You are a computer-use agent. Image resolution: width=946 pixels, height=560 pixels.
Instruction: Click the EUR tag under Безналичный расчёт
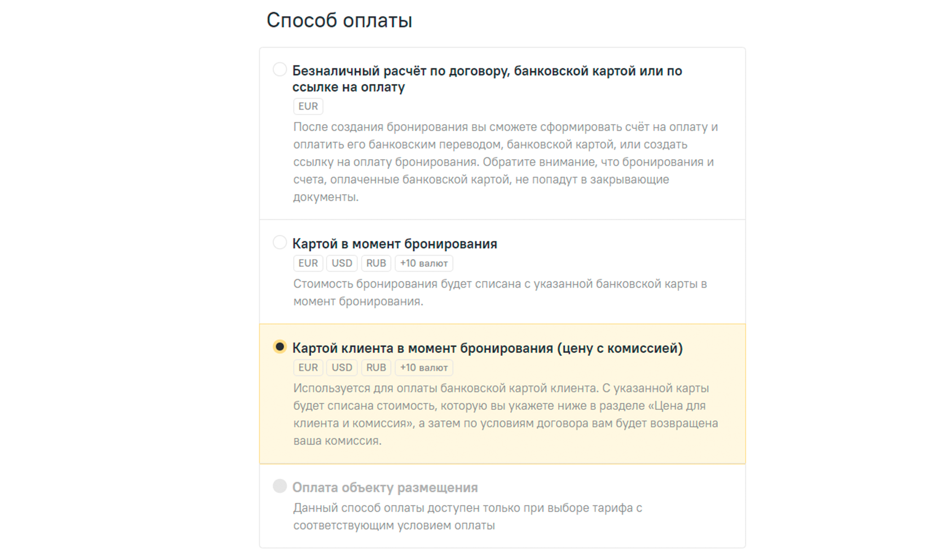tap(308, 106)
